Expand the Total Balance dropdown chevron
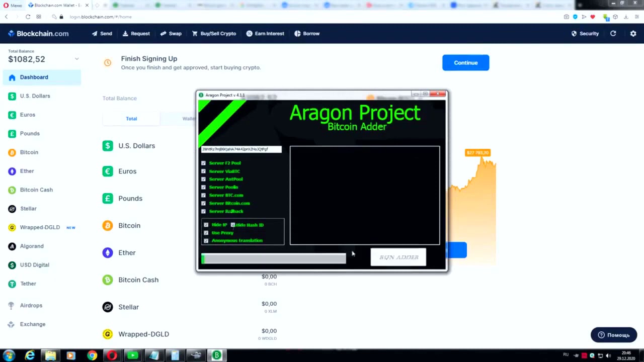This screenshot has height=362, width=644. point(76,59)
